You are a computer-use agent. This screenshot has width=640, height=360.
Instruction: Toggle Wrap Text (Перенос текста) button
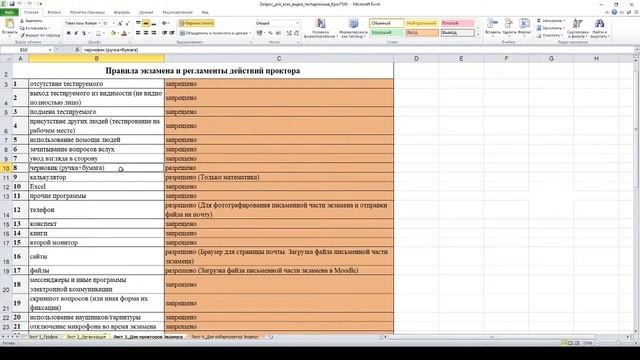[196, 23]
